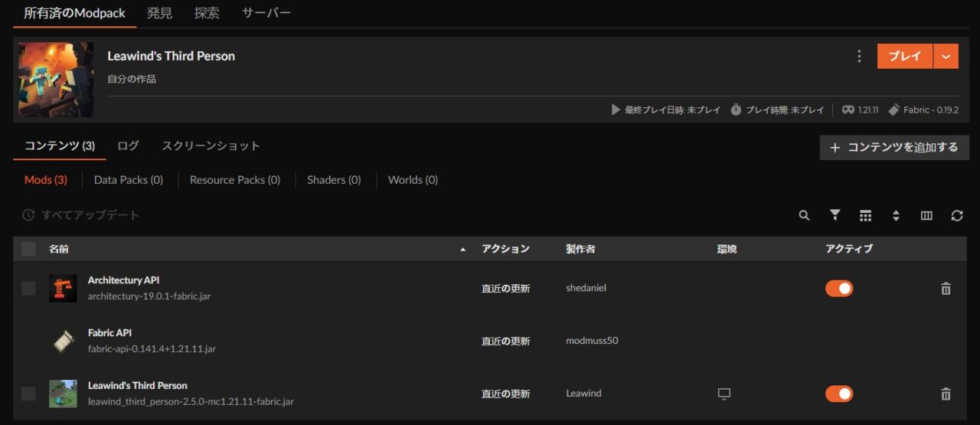Open the filter funnel icon

tap(835, 216)
